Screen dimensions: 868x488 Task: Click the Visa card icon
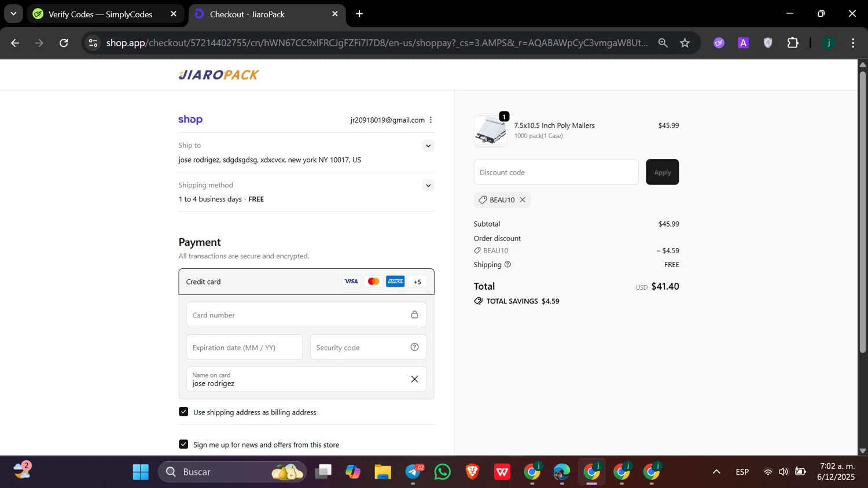[351, 282]
